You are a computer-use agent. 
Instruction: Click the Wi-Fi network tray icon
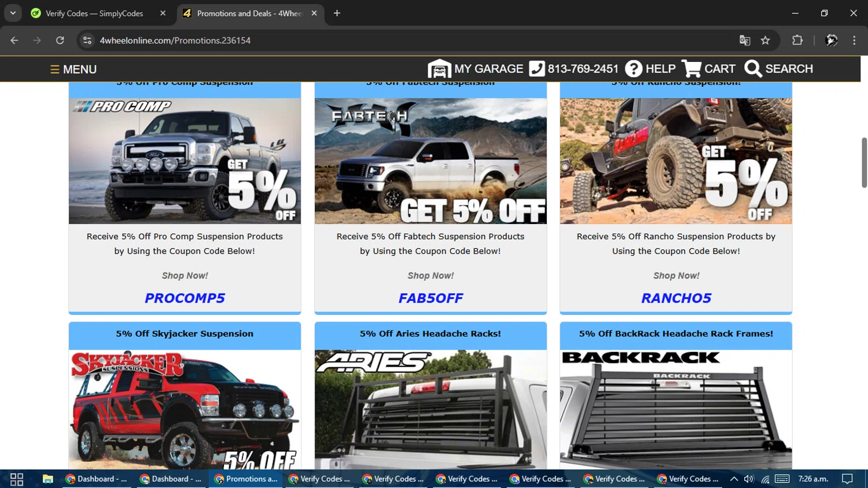(765, 479)
